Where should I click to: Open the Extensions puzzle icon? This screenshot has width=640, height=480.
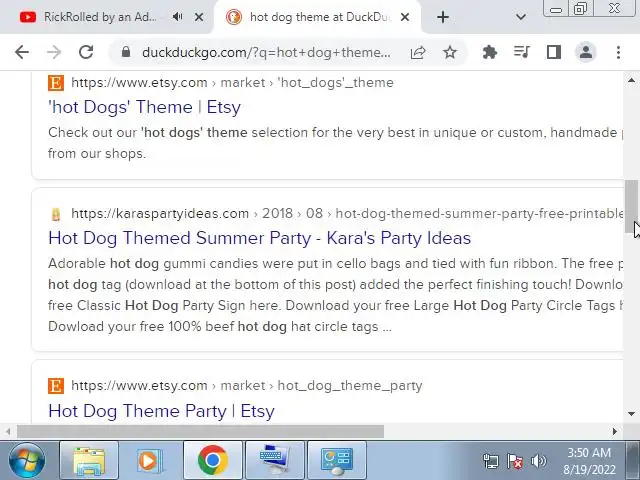tap(489, 52)
